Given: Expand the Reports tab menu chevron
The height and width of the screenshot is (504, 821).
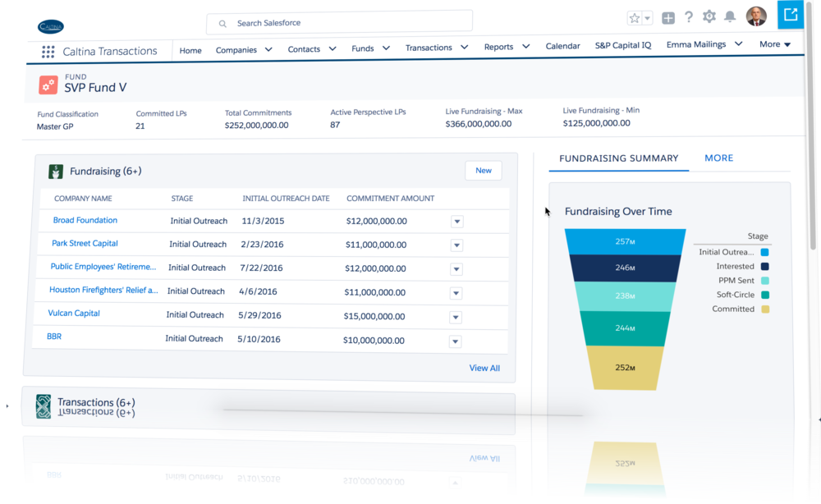Looking at the screenshot, I should [526, 46].
